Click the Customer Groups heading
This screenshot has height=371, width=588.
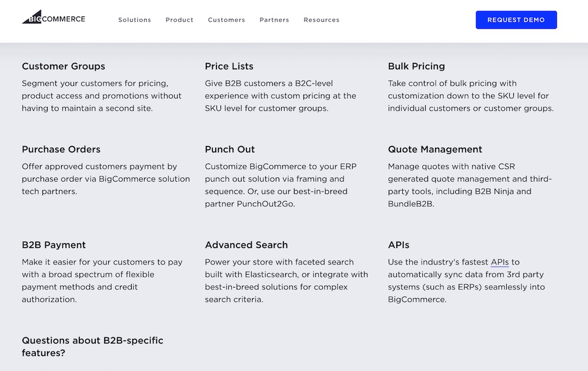pos(64,66)
